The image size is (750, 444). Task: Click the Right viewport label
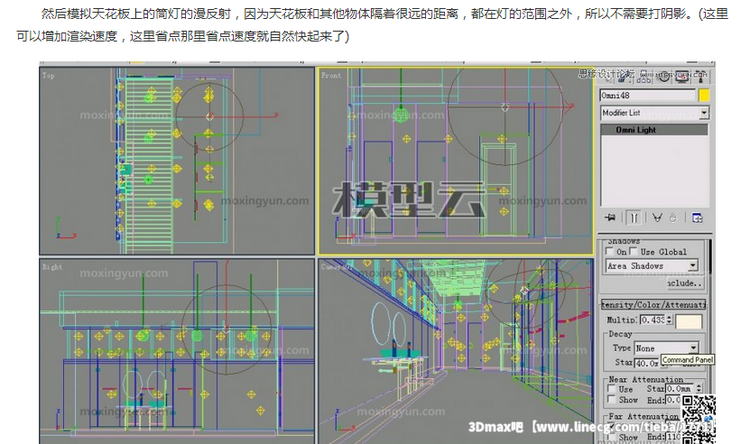pos(52,267)
